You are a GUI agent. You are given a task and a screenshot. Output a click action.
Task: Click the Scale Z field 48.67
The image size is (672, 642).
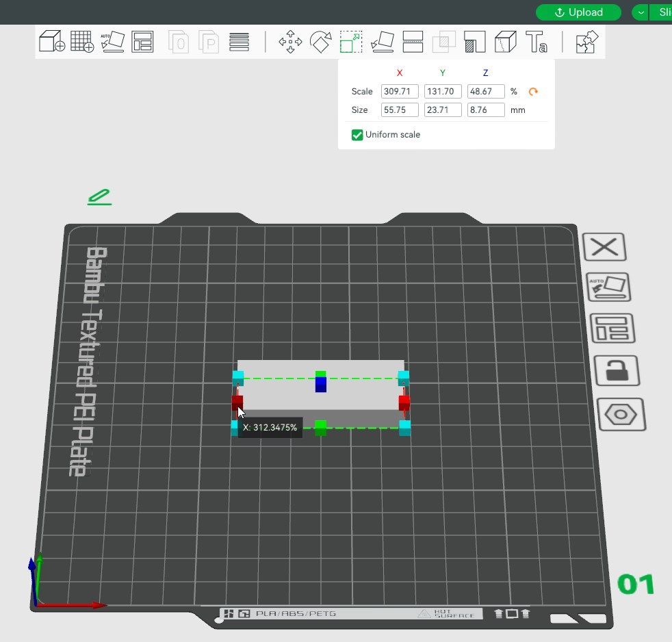[486, 91]
